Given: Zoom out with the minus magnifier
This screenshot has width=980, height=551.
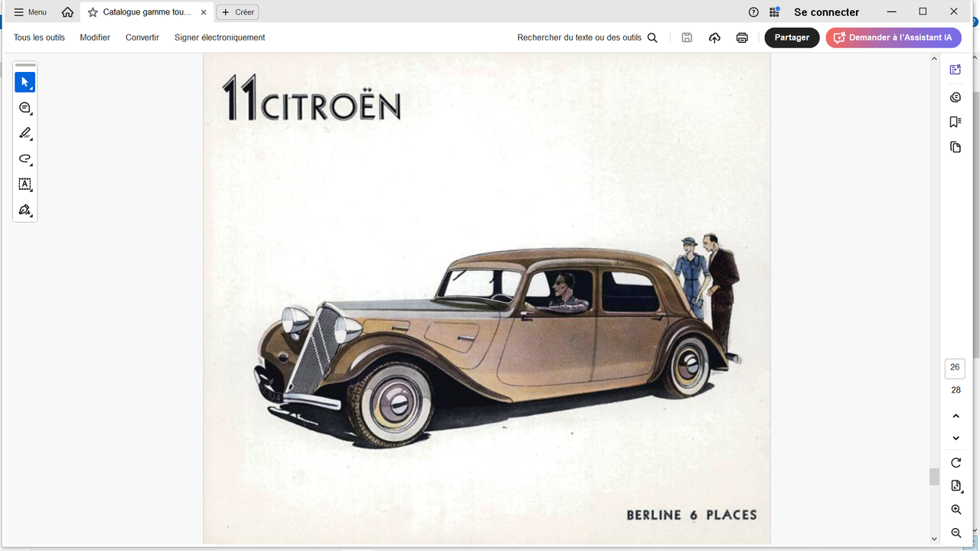Looking at the screenshot, I should (x=955, y=533).
